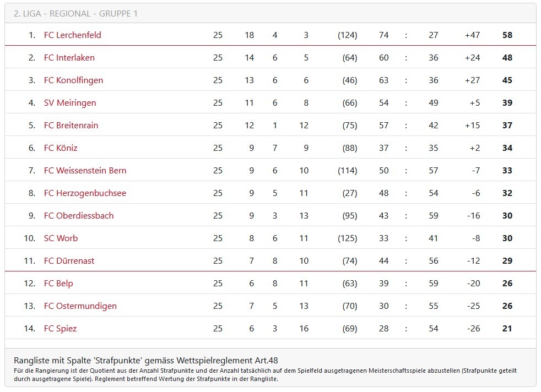
Task: Click FC Spiez's 21 points value
Action: pyautogui.click(x=507, y=328)
